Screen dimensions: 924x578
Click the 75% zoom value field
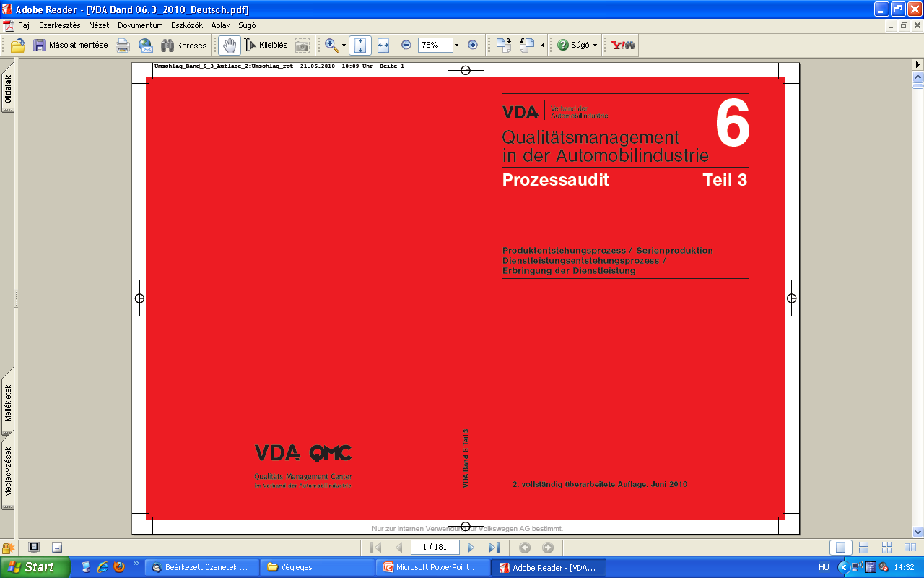click(x=435, y=45)
